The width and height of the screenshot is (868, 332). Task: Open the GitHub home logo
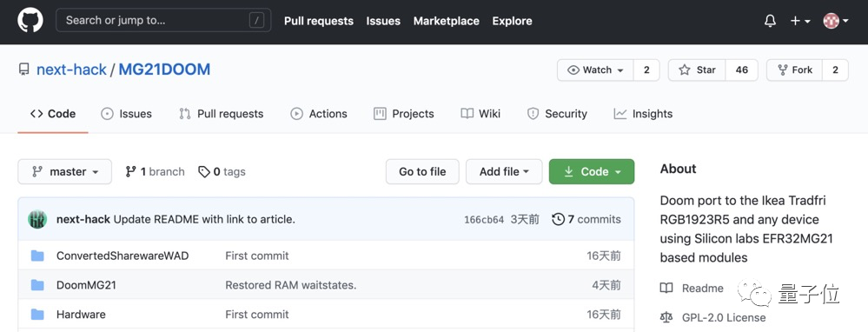point(30,21)
